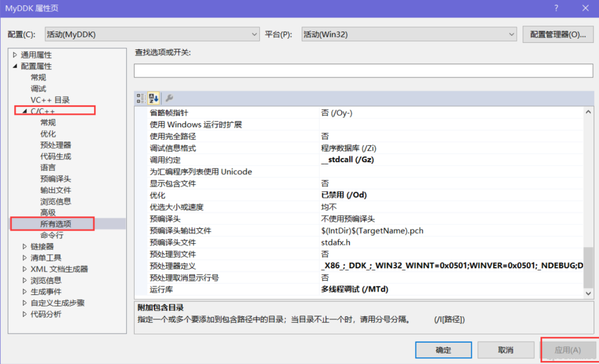This screenshot has height=364, width=599.
Task: Click the property list scrollbar thumb
Action: click(588, 267)
